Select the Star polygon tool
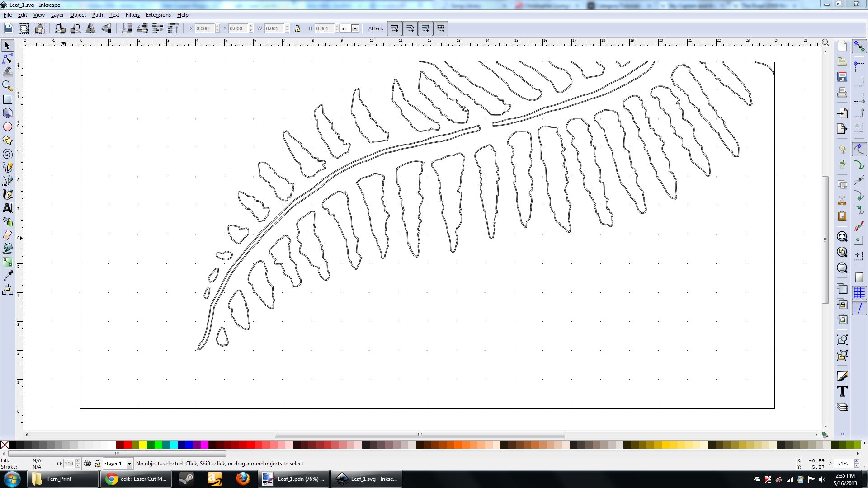This screenshot has width=868, height=488. click(x=8, y=140)
